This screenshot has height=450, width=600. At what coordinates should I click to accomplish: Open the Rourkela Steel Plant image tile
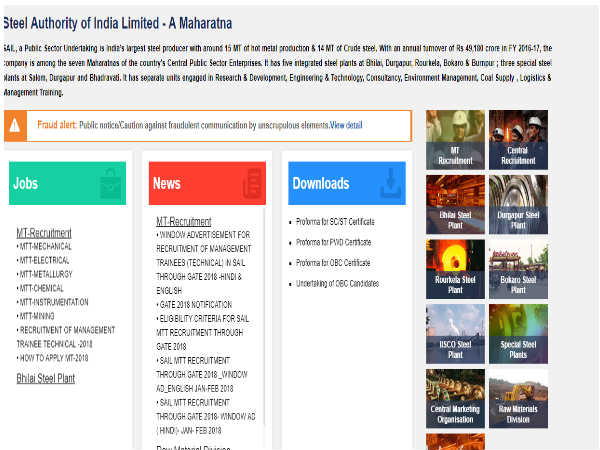click(x=455, y=269)
